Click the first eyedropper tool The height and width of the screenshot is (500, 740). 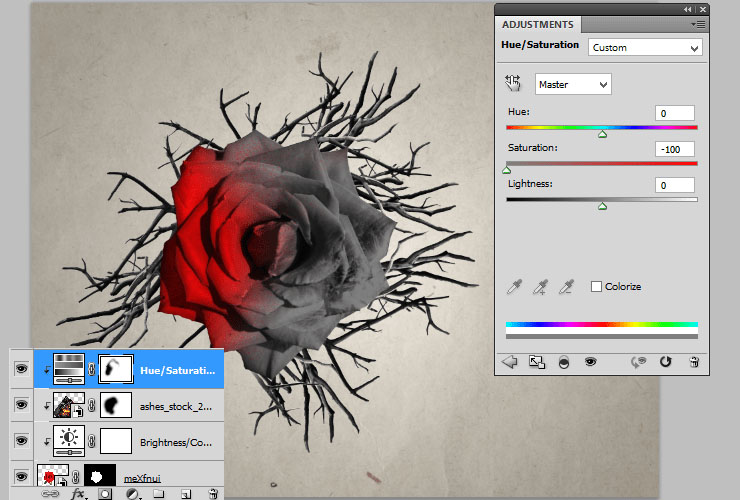click(515, 287)
